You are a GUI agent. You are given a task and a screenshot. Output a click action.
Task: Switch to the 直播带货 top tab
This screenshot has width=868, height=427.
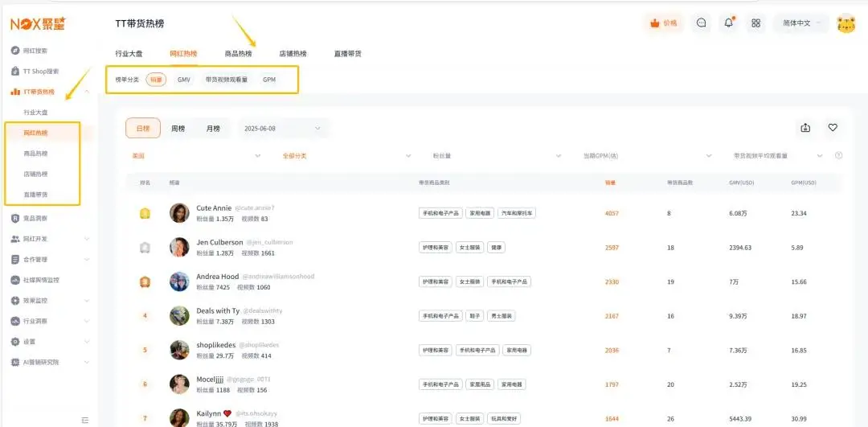pos(348,54)
